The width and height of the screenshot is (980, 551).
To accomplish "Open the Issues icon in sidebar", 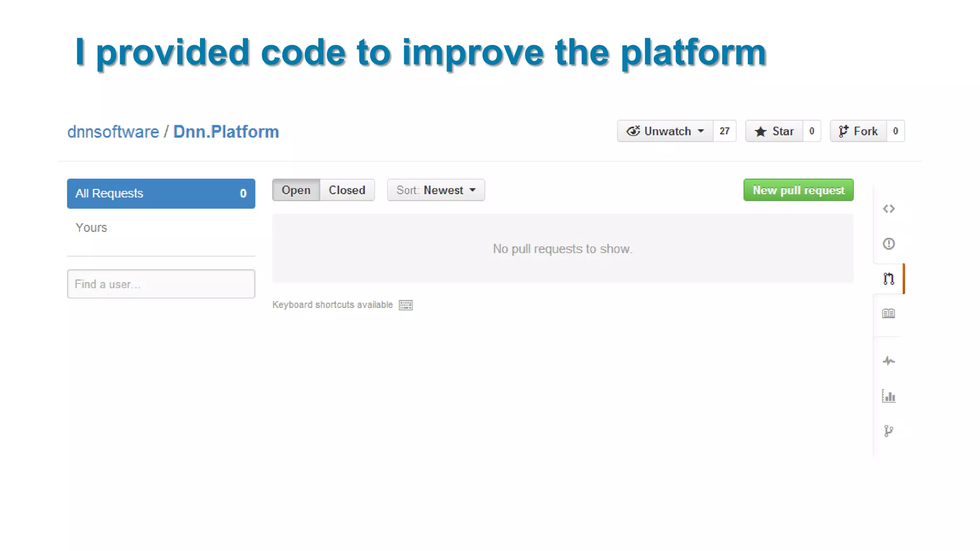I will 889,243.
